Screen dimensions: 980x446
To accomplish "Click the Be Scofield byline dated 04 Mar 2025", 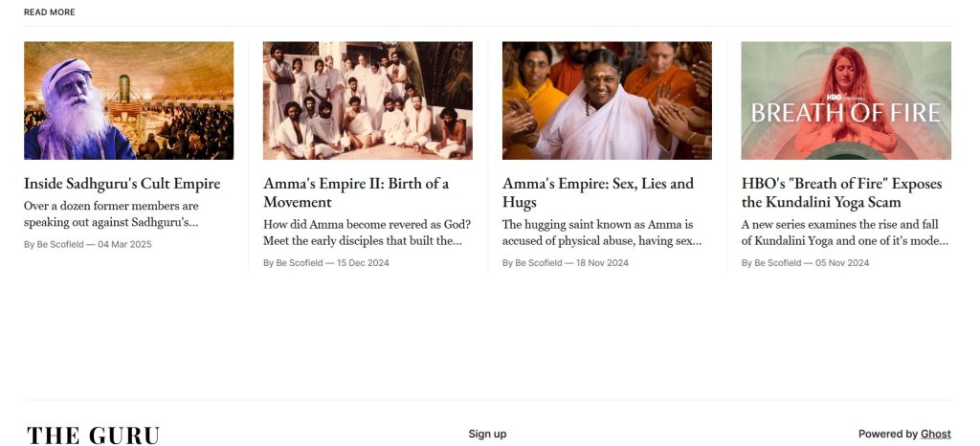I will [87, 244].
